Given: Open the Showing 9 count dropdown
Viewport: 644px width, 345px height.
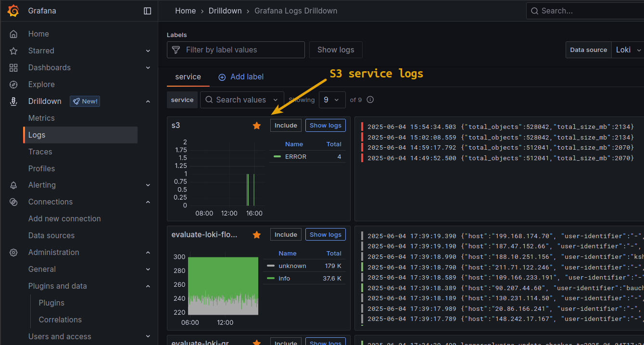Looking at the screenshot, I should click(331, 100).
